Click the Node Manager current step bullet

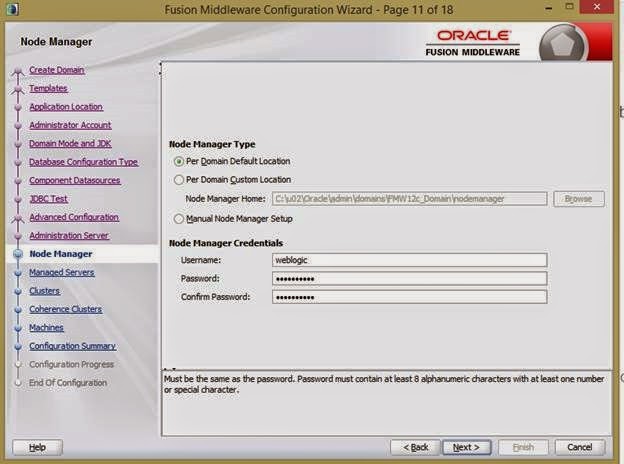point(18,254)
